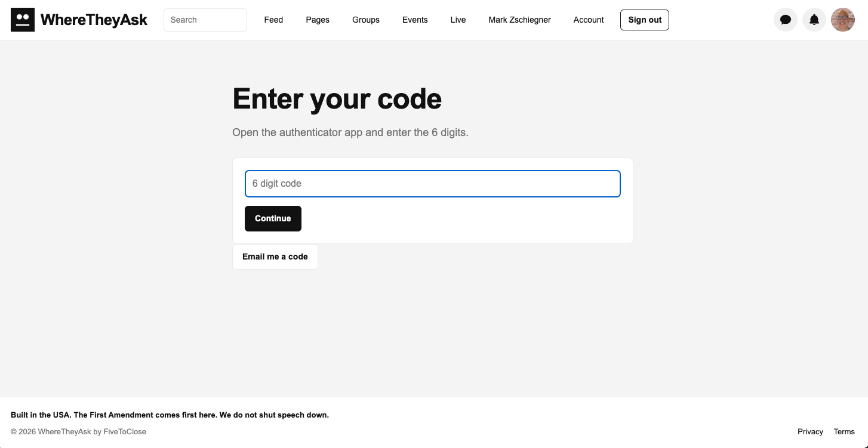The width and height of the screenshot is (868, 448).
Task: Click the Email me a code button
Action: point(275,257)
